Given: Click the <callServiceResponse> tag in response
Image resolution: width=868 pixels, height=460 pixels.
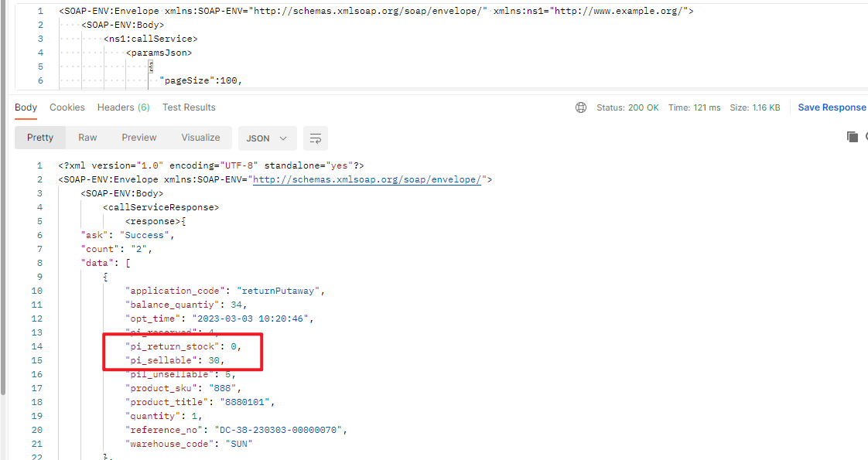Looking at the screenshot, I should [161, 207].
